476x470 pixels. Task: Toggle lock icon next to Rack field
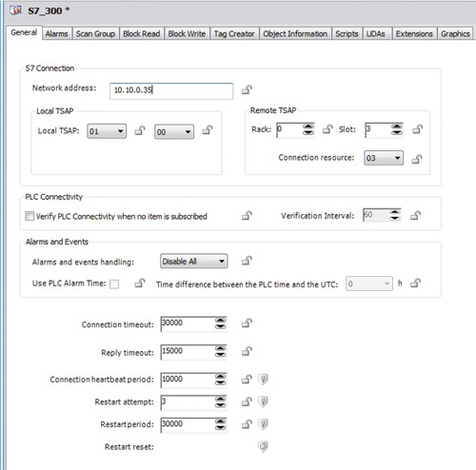327,129
